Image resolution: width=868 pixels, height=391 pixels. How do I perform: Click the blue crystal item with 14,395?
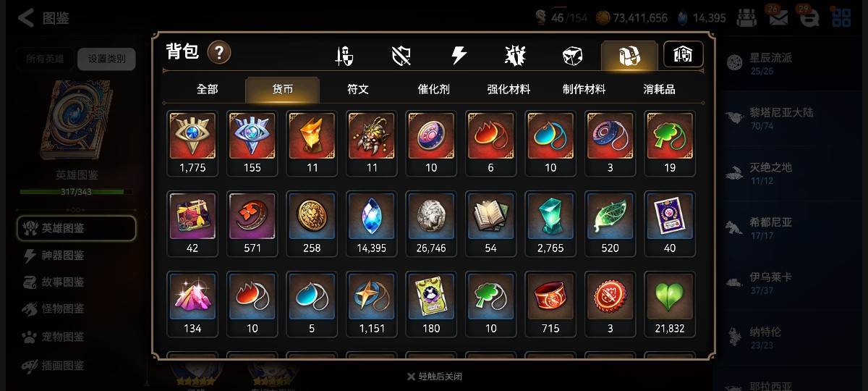(x=371, y=224)
